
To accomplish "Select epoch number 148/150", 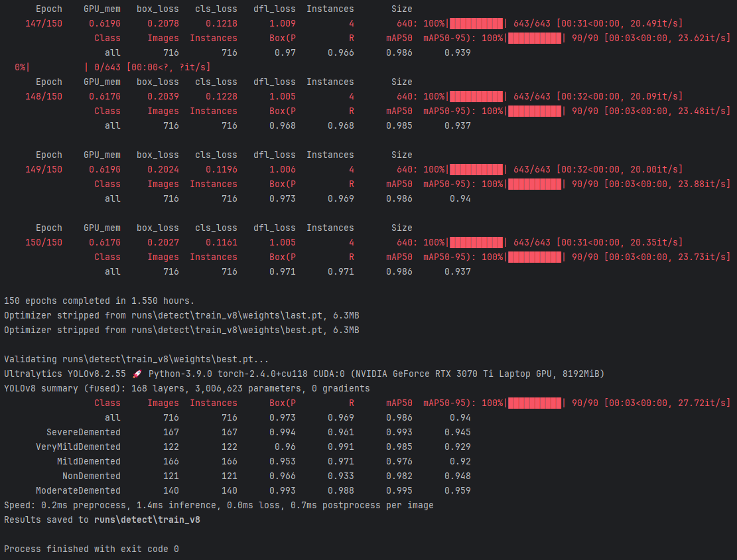I will pyautogui.click(x=44, y=96).
